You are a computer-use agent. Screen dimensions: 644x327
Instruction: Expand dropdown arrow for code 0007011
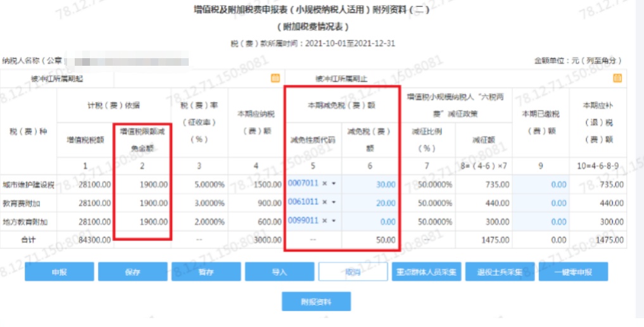click(334, 184)
